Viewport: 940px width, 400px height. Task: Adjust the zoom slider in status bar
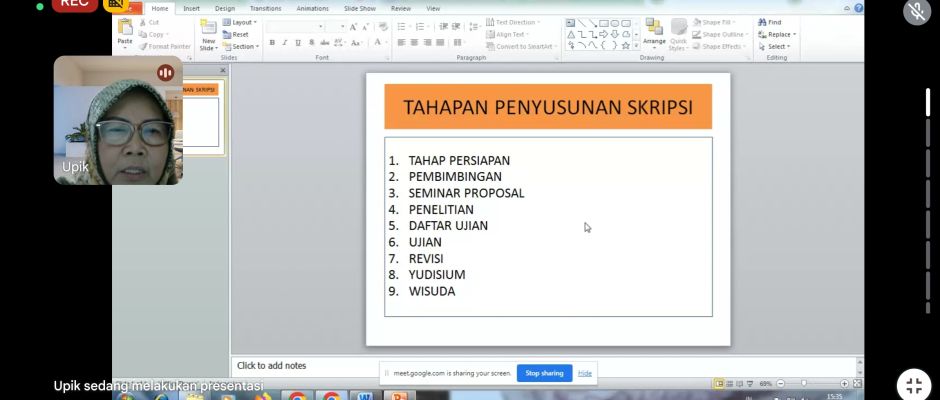click(x=805, y=383)
